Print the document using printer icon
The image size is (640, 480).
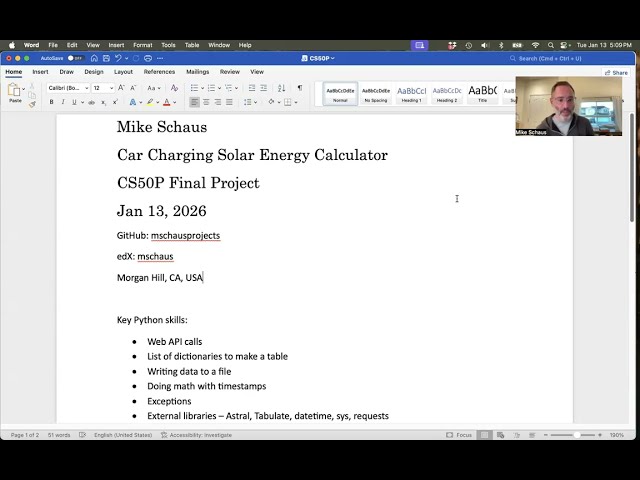[148, 58]
